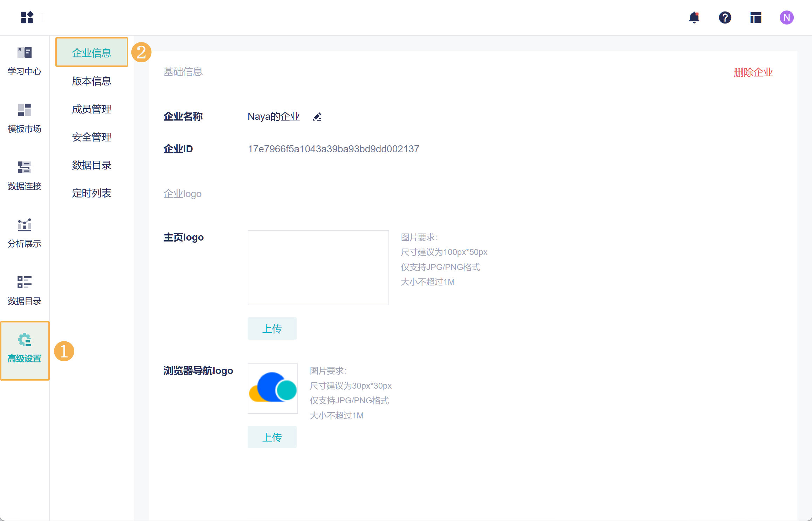Image resolution: width=812 pixels, height=521 pixels.
Task: Open the user avatar N menu
Action: (786, 18)
